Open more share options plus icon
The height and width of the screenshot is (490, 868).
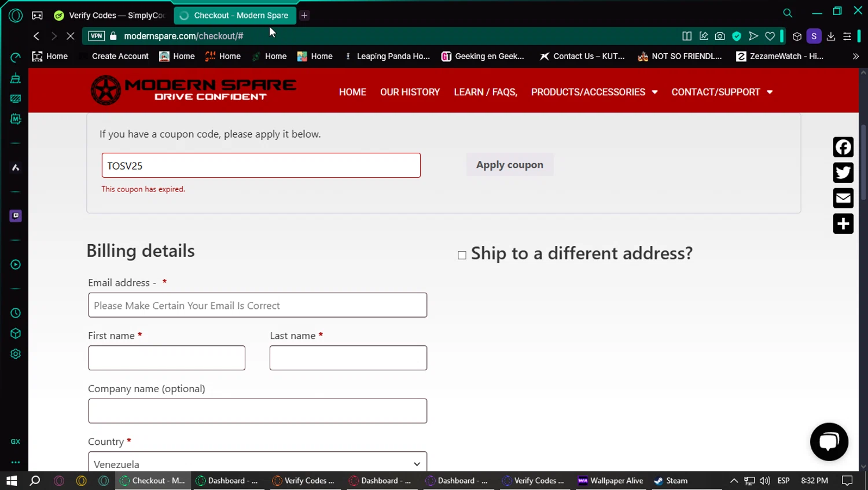pyautogui.click(x=843, y=223)
